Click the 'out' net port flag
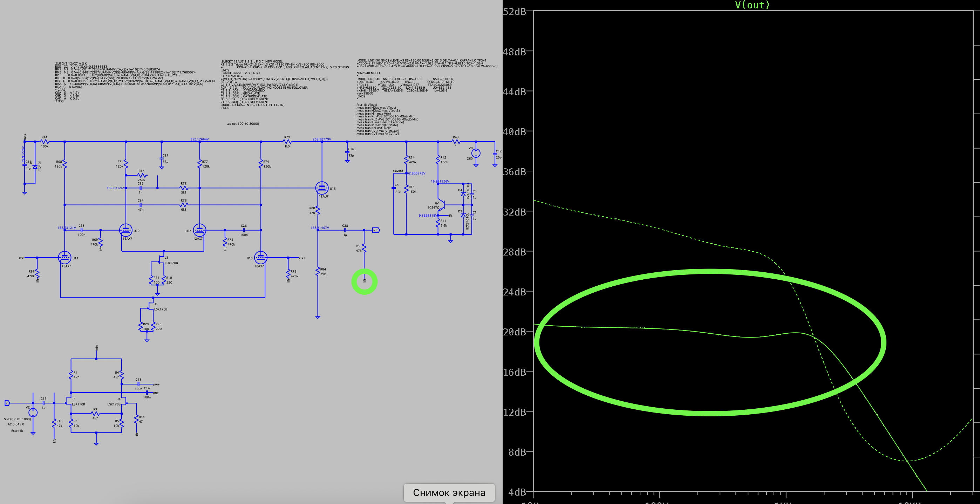 [x=375, y=230]
